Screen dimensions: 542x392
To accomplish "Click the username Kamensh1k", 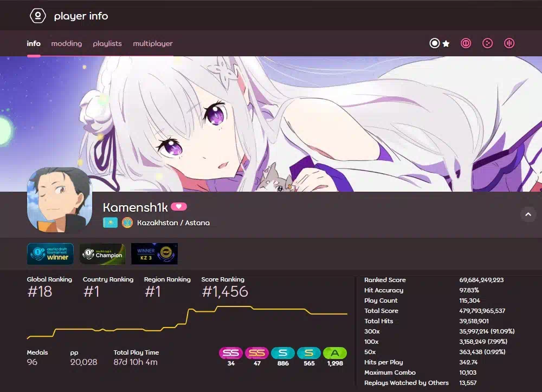I will click(135, 207).
